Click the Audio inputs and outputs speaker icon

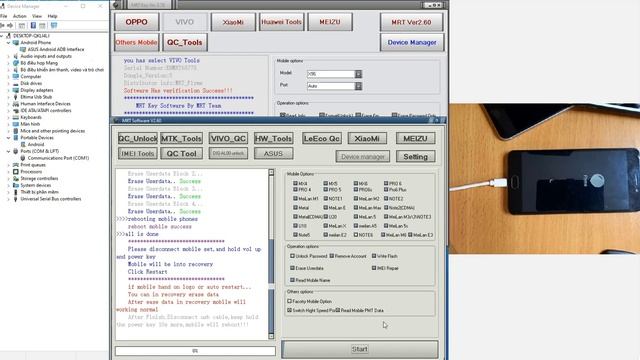tap(16, 56)
